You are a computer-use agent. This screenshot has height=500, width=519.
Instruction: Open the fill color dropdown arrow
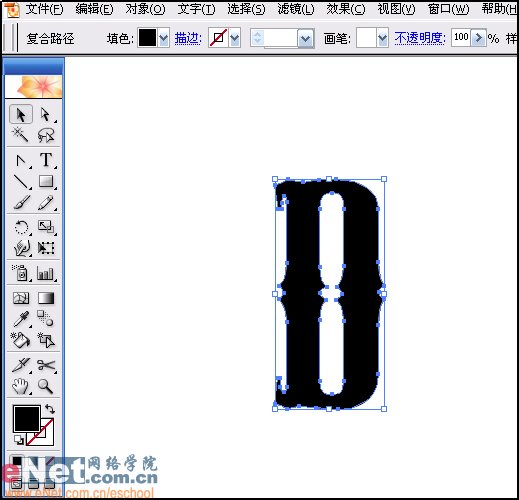[x=163, y=39]
